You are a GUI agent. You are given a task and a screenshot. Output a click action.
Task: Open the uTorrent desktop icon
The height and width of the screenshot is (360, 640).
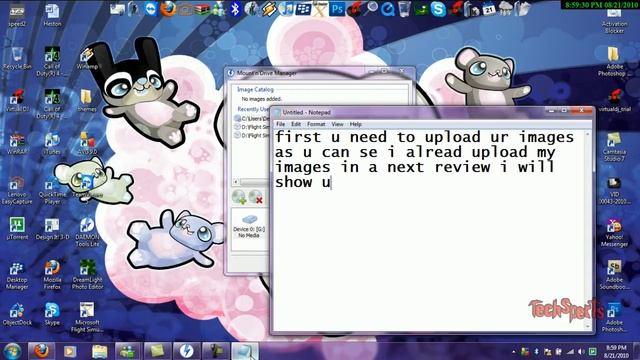click(x=17, y=229)
